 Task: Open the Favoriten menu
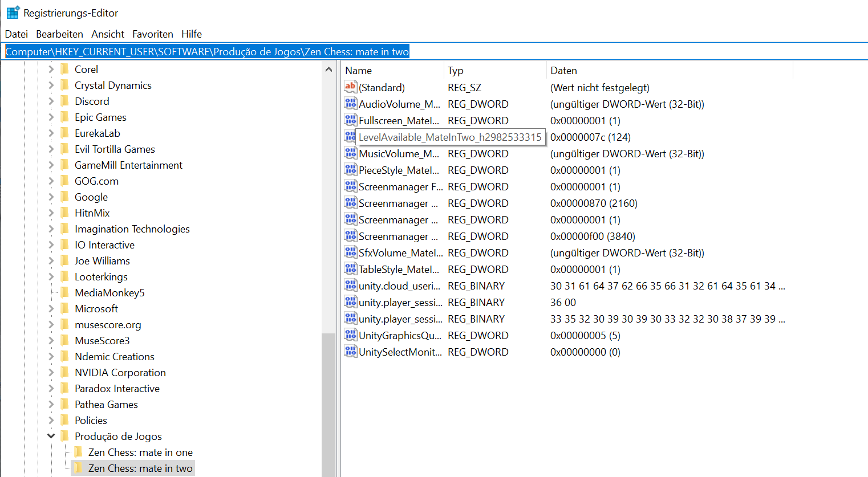point(153,34)
